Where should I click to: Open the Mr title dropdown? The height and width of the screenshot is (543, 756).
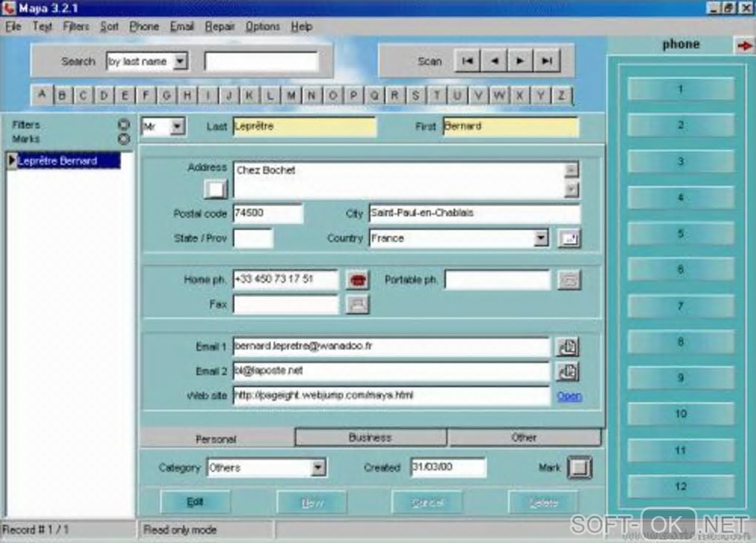177,126
